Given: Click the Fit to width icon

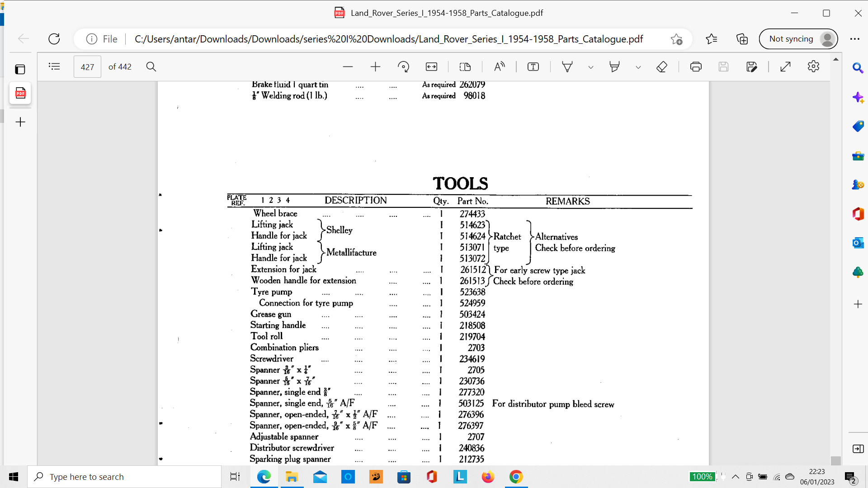Looking at the screenshot, I should [431, 67].
